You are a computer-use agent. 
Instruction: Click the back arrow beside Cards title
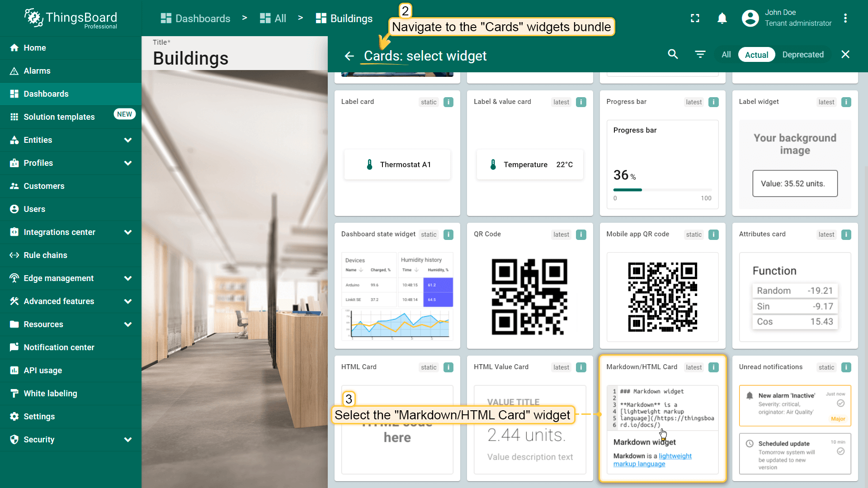coord(349,56)
